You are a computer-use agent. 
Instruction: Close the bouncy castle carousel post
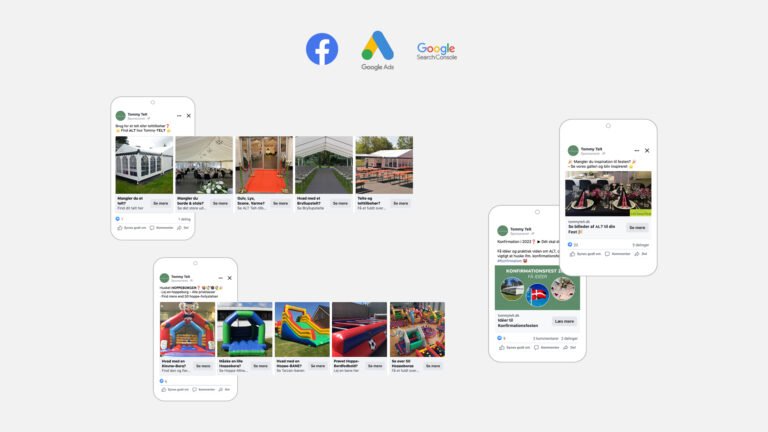pos(229,277)
